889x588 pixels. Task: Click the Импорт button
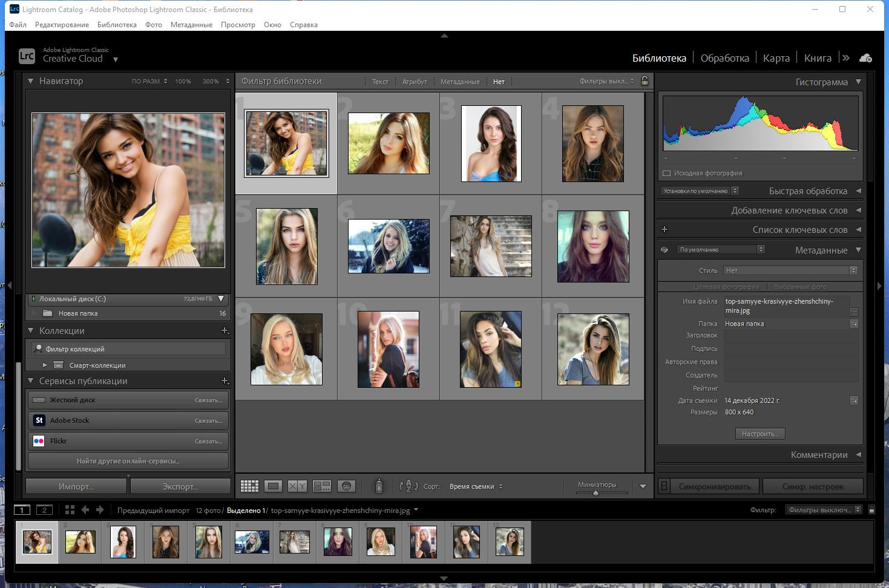click(x=76, y=486)
